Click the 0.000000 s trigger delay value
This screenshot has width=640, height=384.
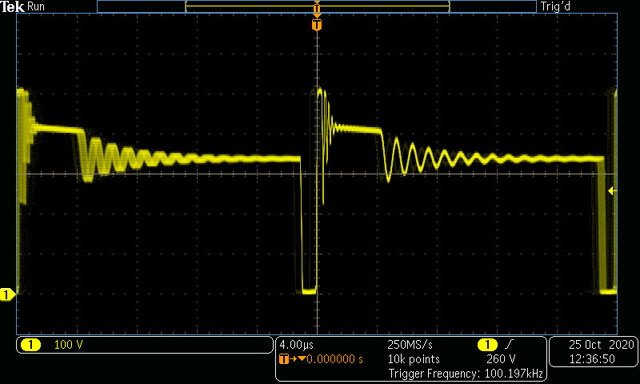click(335, 359)
